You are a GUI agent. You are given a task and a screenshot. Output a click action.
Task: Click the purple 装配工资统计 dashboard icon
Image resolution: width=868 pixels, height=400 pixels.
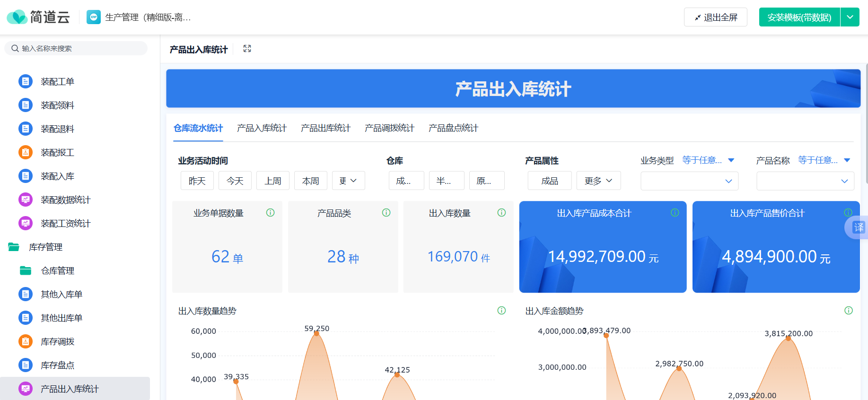coord(26,223)
